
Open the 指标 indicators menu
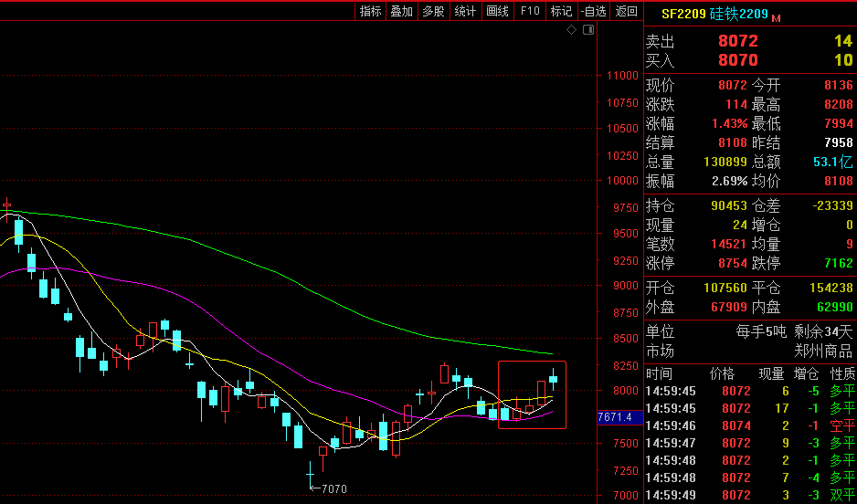click(370, 11)
